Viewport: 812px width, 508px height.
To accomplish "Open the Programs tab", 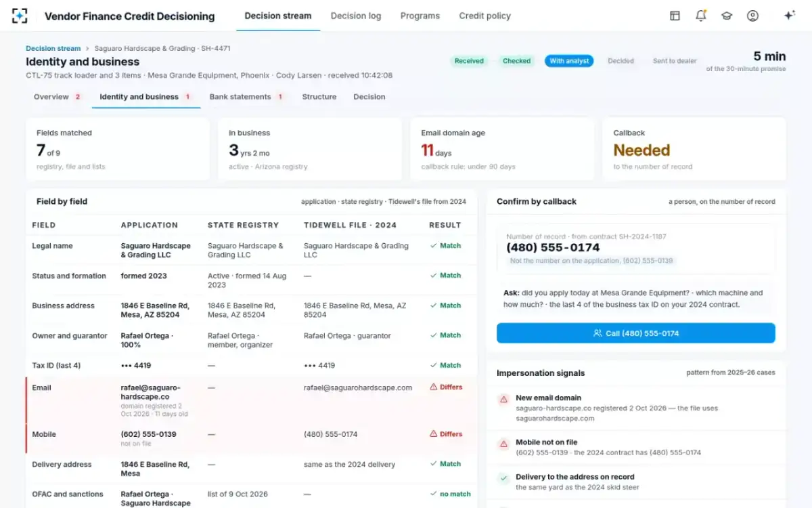I will click(x=420, y=16).
